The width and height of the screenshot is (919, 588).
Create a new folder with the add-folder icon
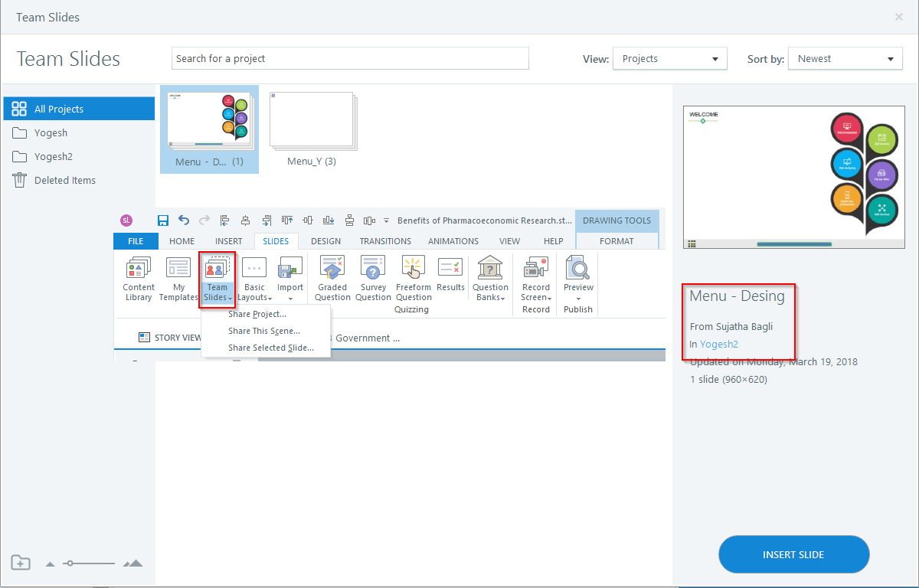pos(21,563)
